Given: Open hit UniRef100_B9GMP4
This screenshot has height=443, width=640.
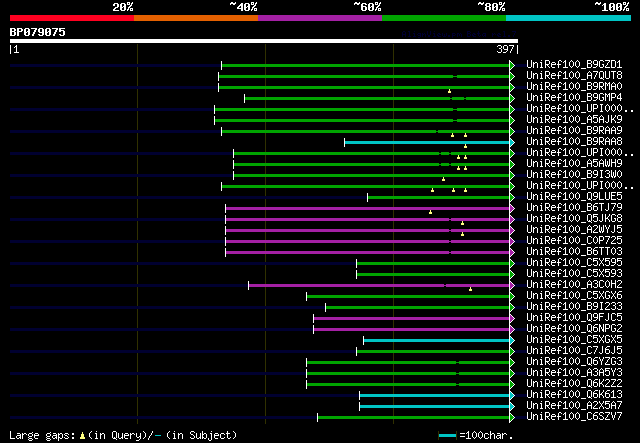Looking at the screenshot, I should (574, 98).
